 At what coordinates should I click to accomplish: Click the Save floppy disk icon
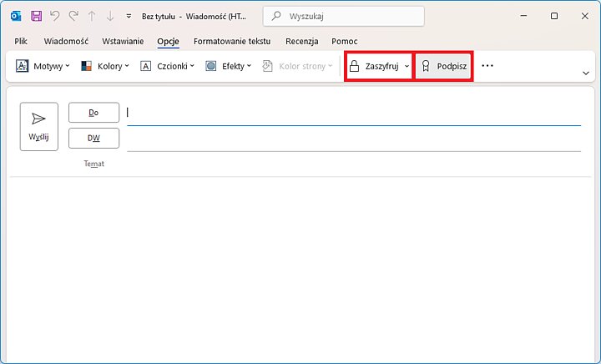pyautogui.click(x=37, y=16)
